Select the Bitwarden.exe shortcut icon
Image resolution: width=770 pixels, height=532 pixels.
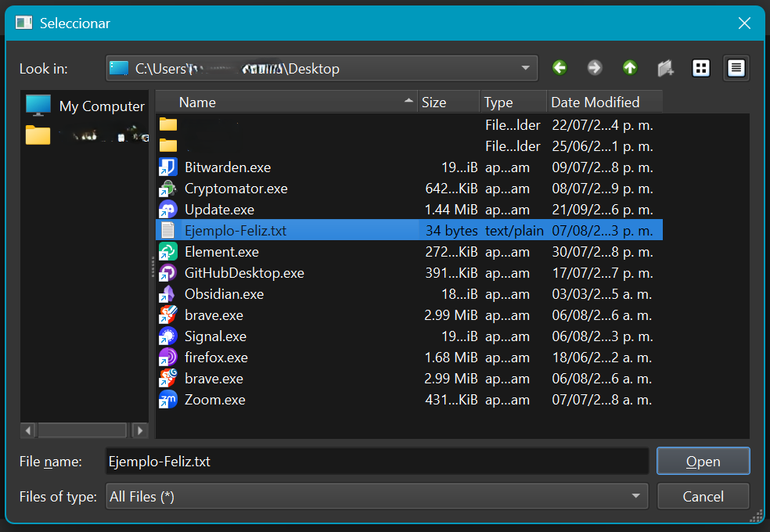[x=168, y=167]
